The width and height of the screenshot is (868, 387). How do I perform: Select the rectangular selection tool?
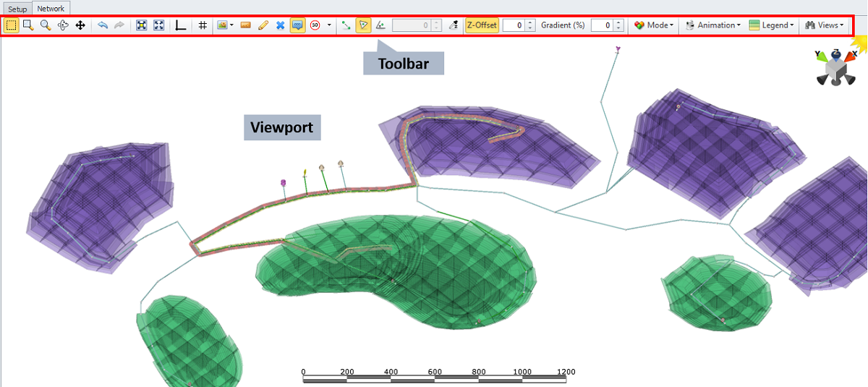[12, 25]
